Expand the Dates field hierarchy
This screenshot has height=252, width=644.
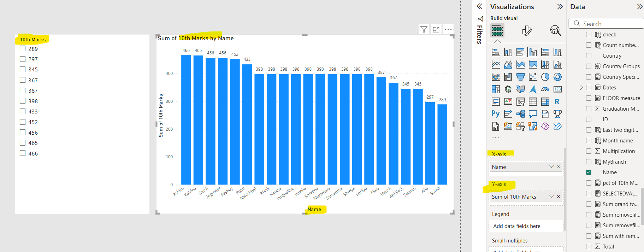coord(581,87)
